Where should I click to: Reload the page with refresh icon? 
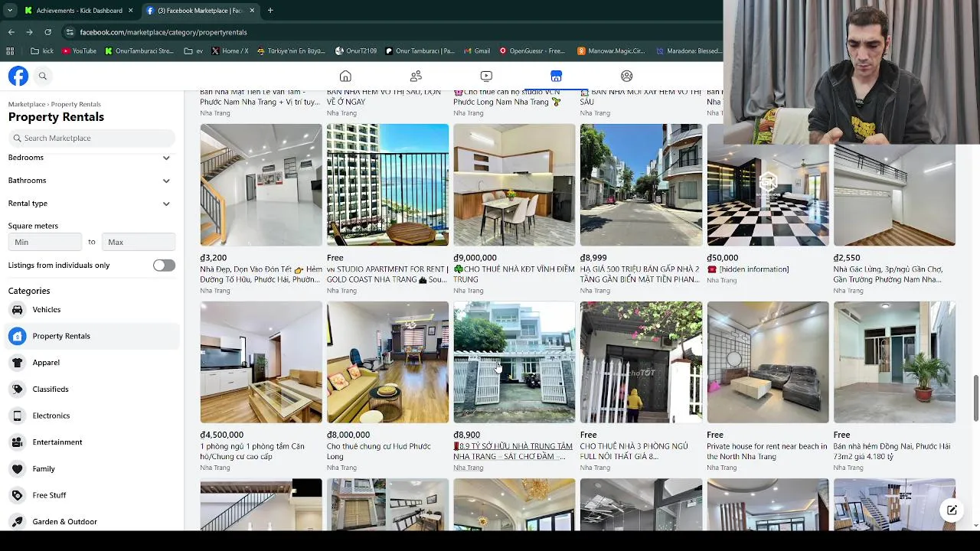(x=47, y=32)
